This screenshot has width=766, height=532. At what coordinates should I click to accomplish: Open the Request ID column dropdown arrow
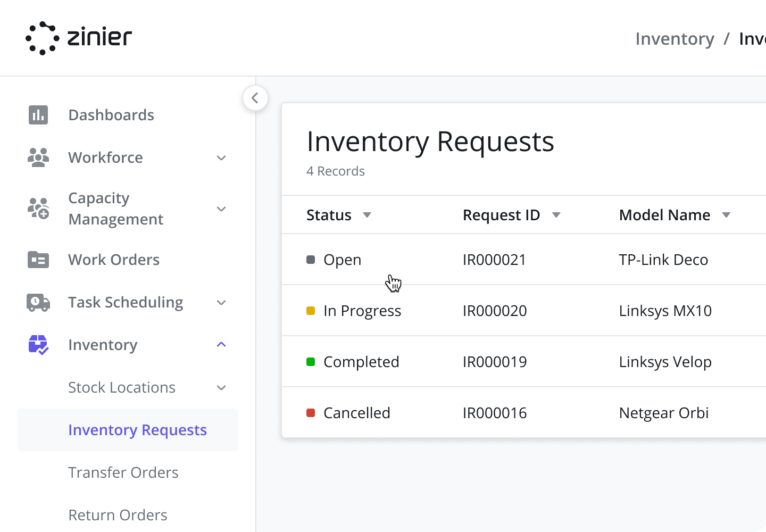[556, 215]
